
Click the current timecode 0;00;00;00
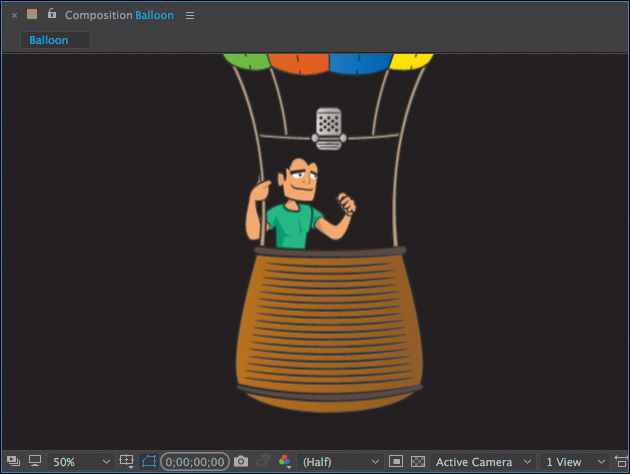[x=195, y=462]
